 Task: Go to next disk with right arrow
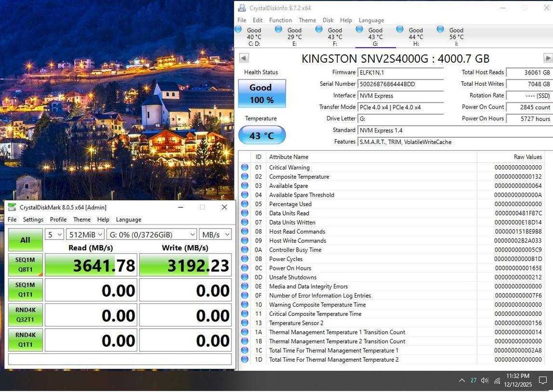[548, 58]
